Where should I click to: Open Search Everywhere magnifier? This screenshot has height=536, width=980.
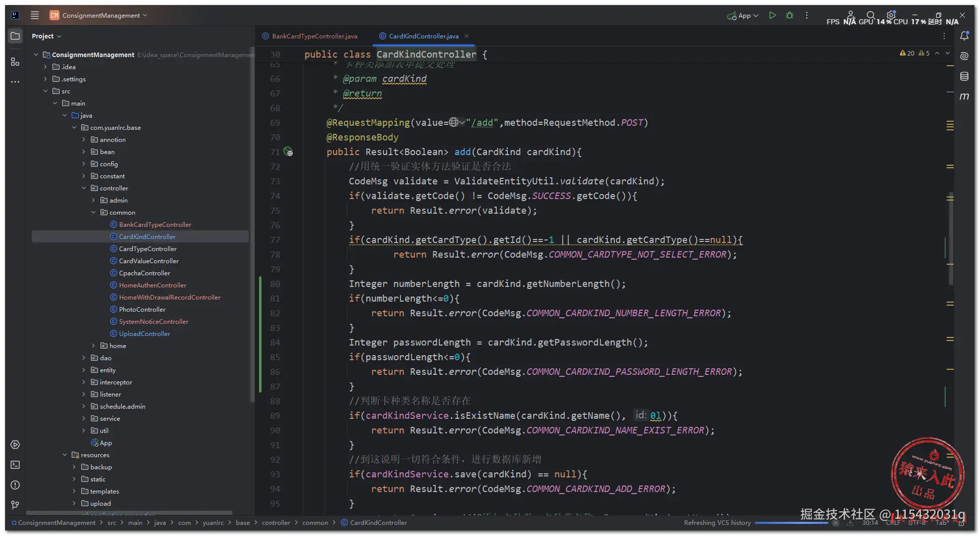coord(870,15)
